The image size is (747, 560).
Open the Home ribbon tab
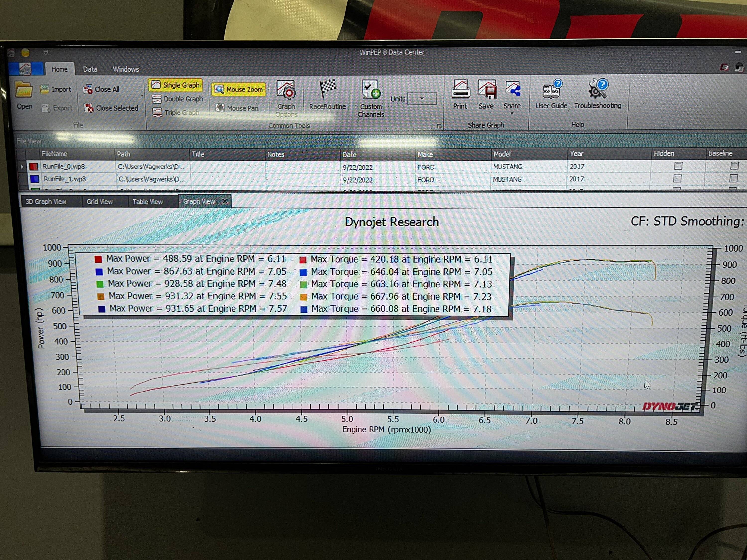[60, 69]
